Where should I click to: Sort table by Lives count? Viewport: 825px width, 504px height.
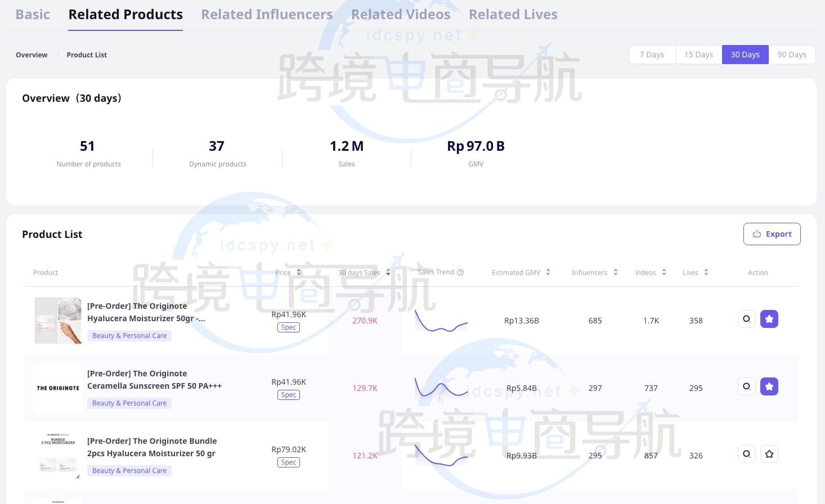pyautogui.click(x=706, y=272)
